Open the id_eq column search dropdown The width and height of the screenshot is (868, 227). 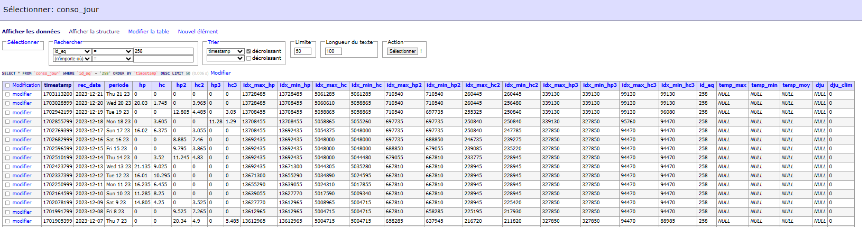tap(72, 51)
